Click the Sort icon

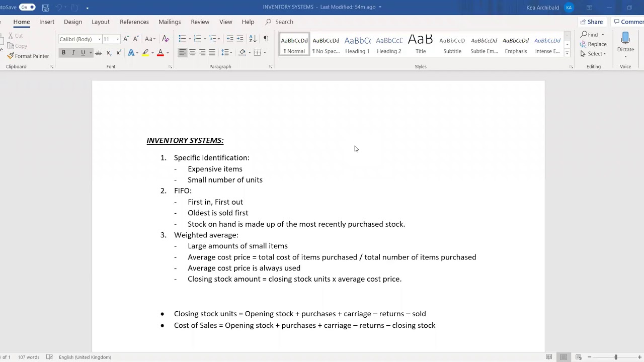click(x=253, y=39)
